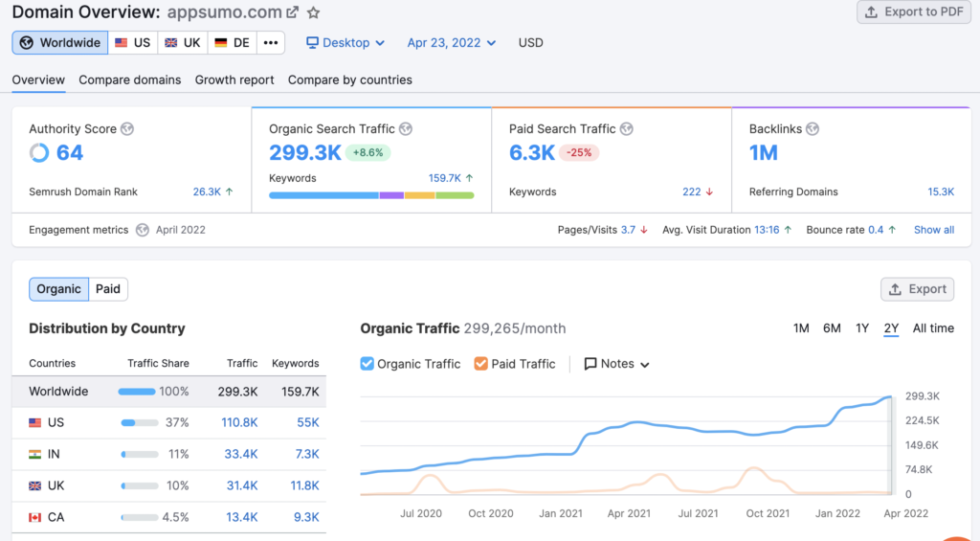This screenshot has height=541, width=980.
Task: Star appsumo.com as favorite
Action: click(314, 11)
